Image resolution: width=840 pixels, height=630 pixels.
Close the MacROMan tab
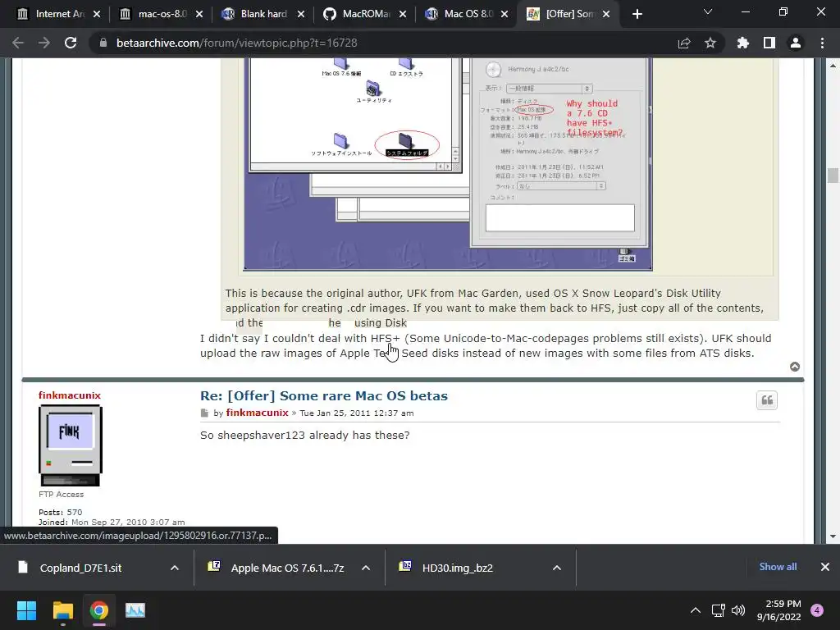pos(402,14)
